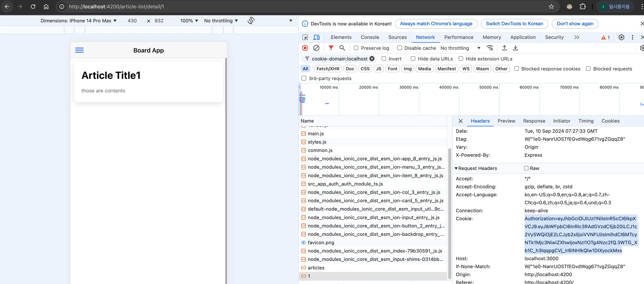Click the Switch DevTools to Korean button

click(514, 24)
